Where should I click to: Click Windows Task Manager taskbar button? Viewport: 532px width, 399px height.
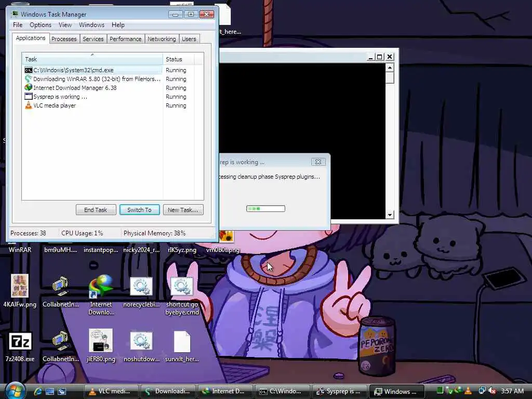tap(396, 391)
